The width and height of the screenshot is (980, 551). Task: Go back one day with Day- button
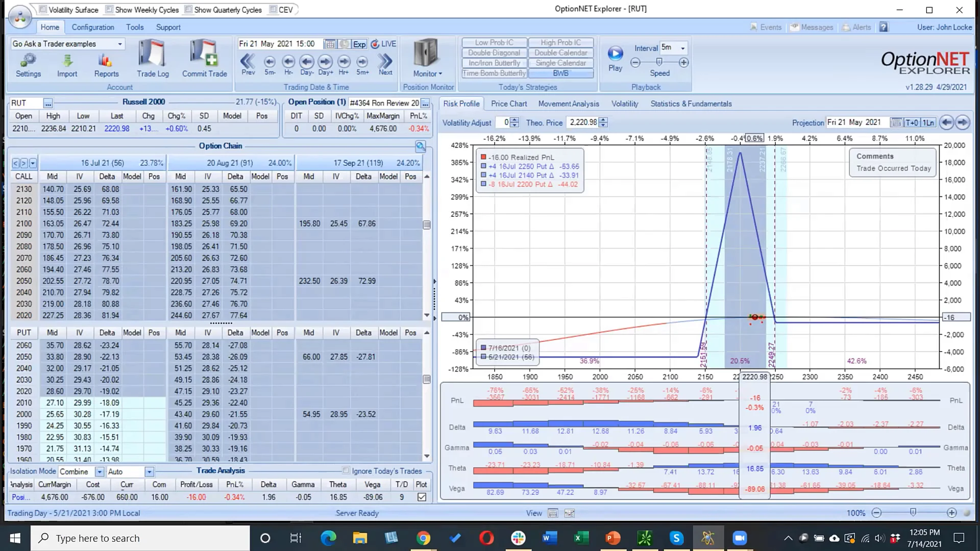tap(307, 65)
